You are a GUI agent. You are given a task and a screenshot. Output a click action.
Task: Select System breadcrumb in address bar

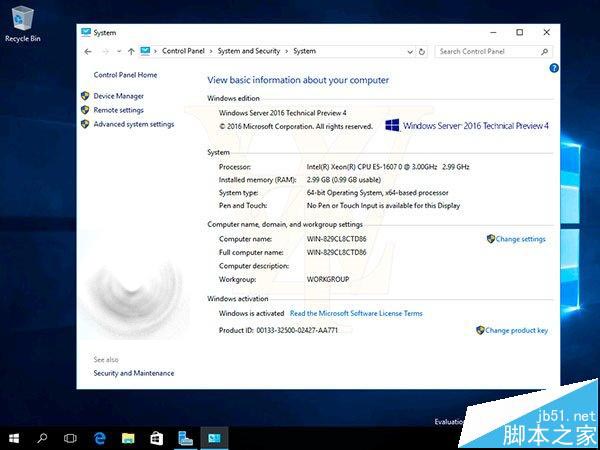coord(305,51)
